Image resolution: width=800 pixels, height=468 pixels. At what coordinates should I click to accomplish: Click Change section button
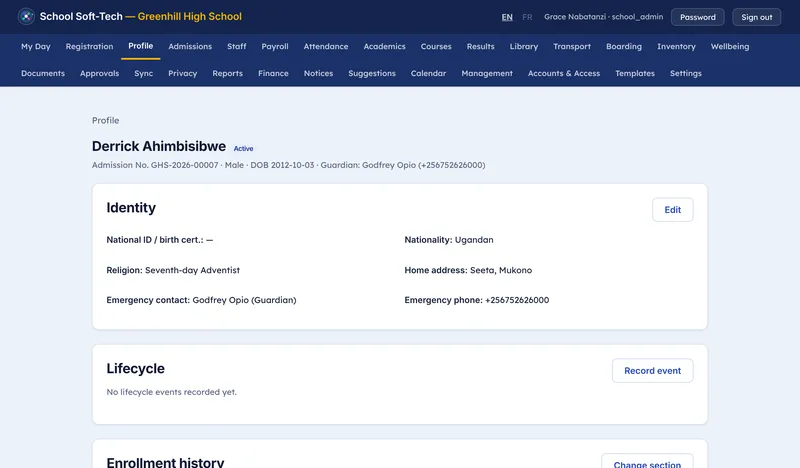(x=647, y=462)
